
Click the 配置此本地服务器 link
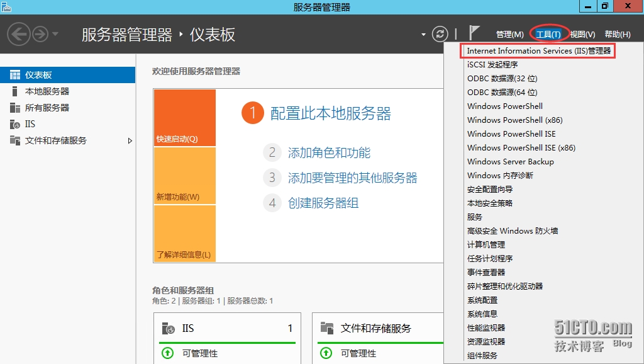(331, 113)
